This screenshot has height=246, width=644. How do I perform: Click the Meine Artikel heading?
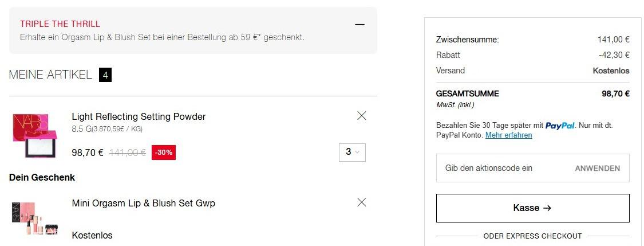pos(50,75)
